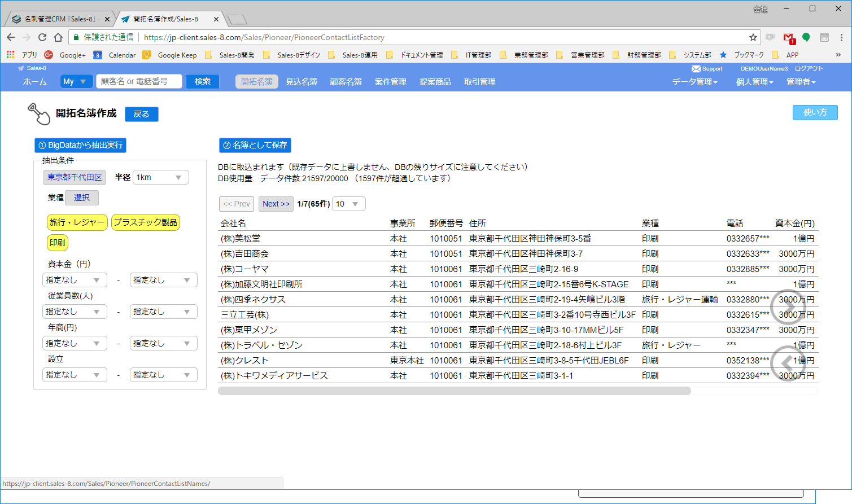This screenshot has width=852, height=504.
Task: Switch to 取引管理 tab
Action: 479,82
